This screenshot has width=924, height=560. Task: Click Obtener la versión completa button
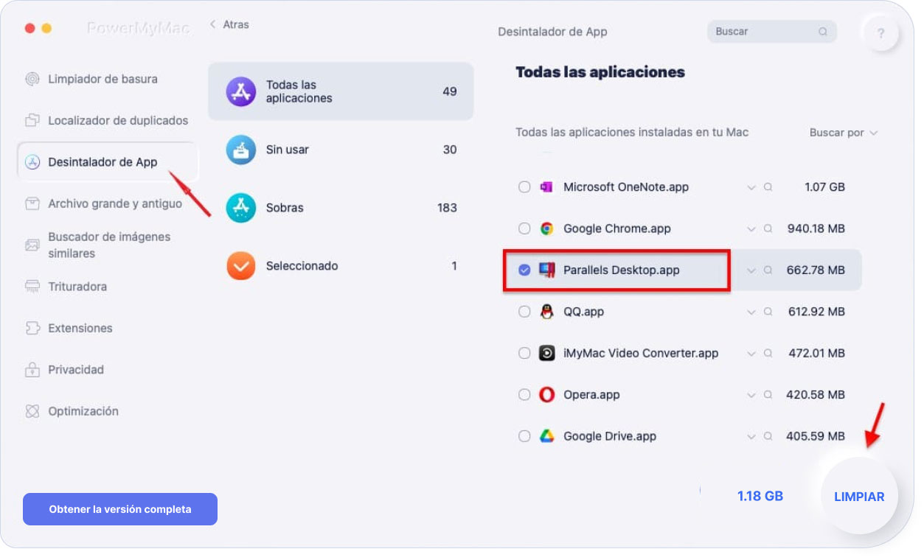click(120, 509)
